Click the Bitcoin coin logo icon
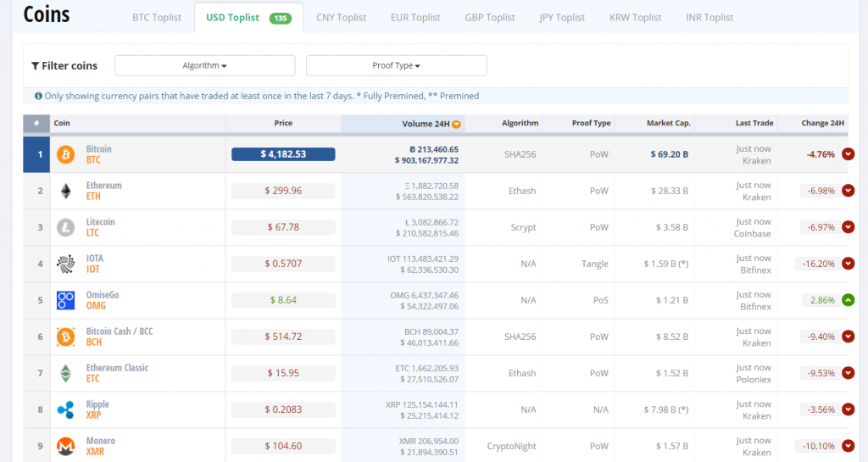The width and height of the screenshot is (868, 462). (65, 154)
